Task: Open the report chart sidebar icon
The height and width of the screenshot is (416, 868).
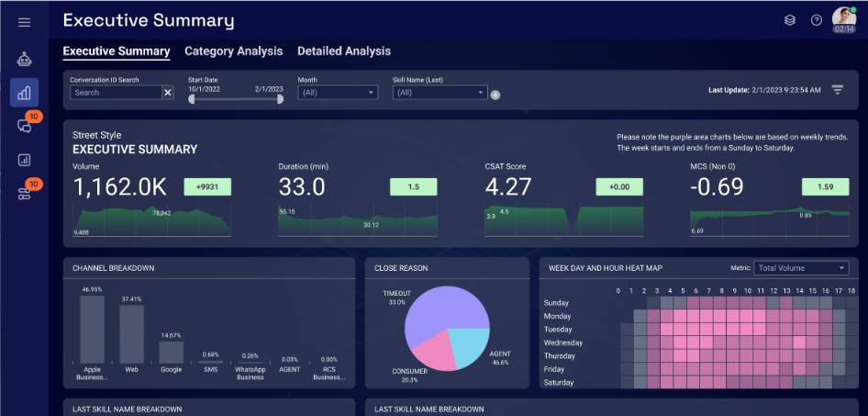Action: pyautogui.click(x=24, y=160)
